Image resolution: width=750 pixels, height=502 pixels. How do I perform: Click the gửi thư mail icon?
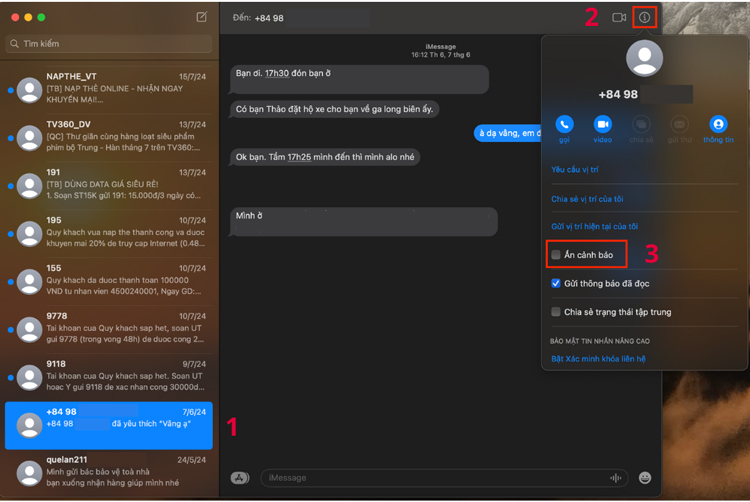(x=679, y=124)
